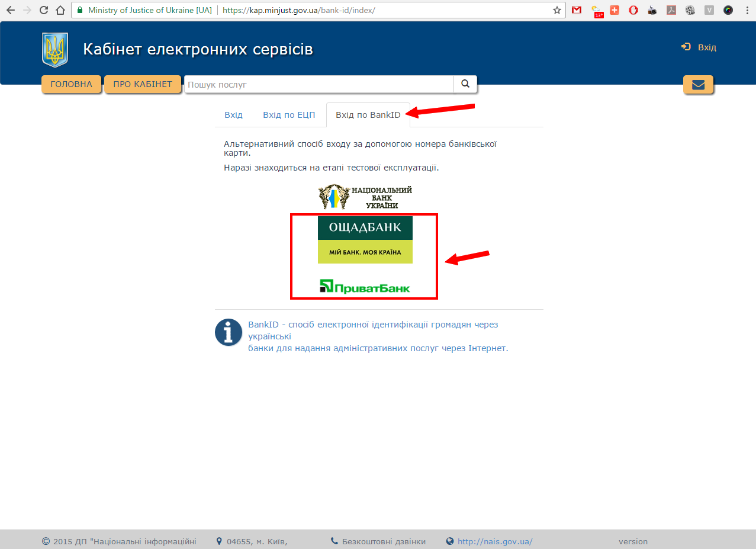Click the Безкоштовні дзвінки footer text
Image resolution: width=756 pixels, height=549 pixels.
coord(384,541)
